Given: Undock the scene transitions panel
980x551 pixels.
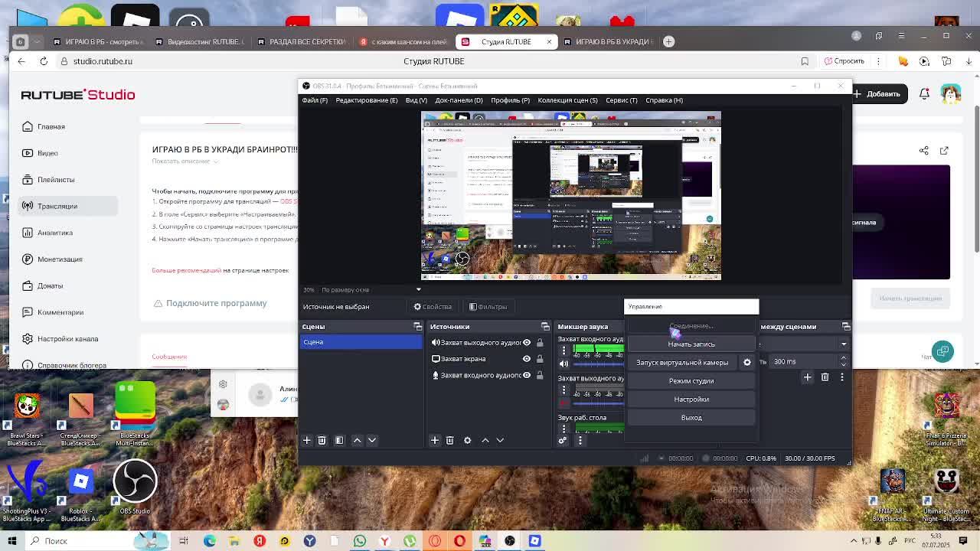Looking at the screenshot, I should (846, 327).
